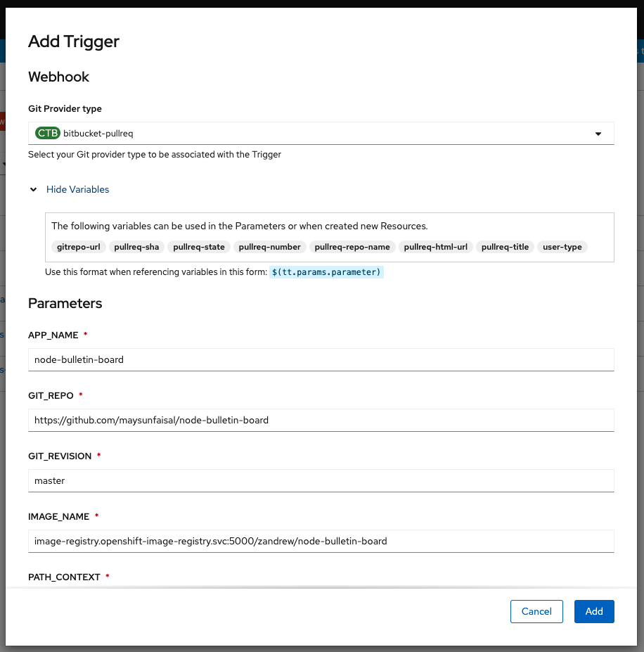Select the bitbucket-pullreq provider field text
This screenshot has width=644, height=652.
click(98, 133)
